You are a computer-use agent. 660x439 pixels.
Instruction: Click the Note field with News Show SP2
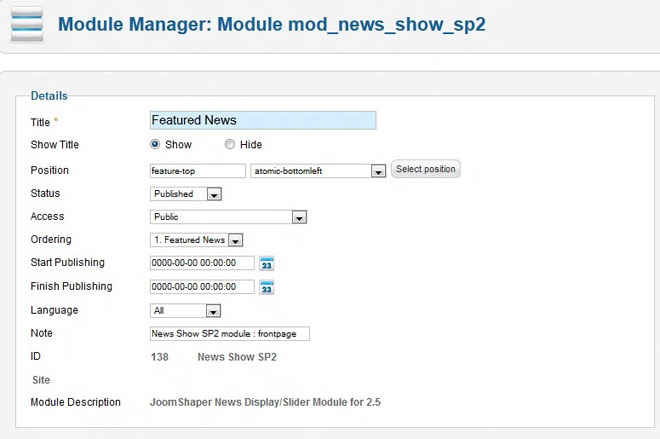[x=229, y=334]
